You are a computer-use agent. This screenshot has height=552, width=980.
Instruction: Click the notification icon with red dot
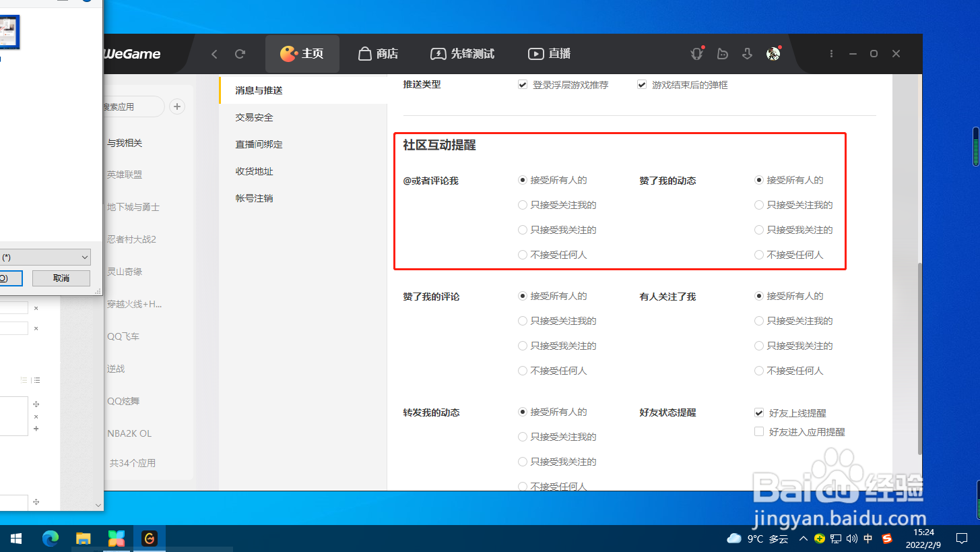point(696,53)
